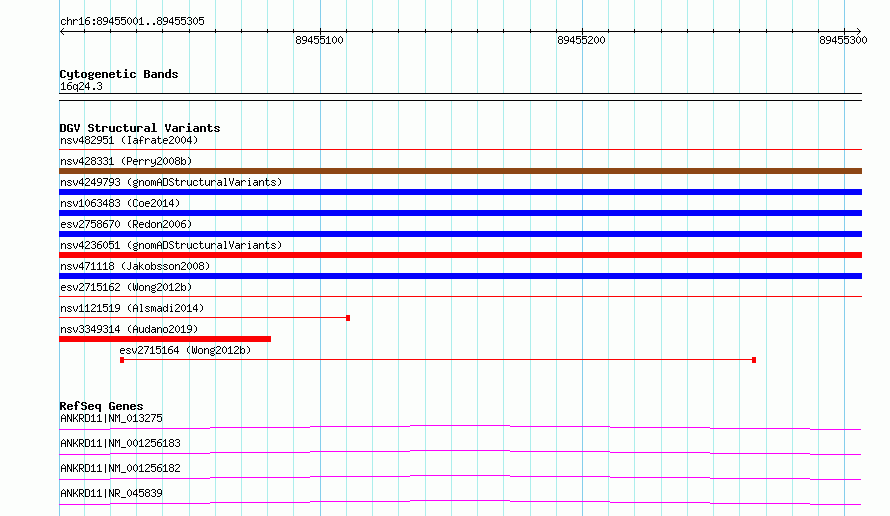Open variant nsv471118 (Jakobsson2008) label
The image size is (890, 516).
coord(135,266)
